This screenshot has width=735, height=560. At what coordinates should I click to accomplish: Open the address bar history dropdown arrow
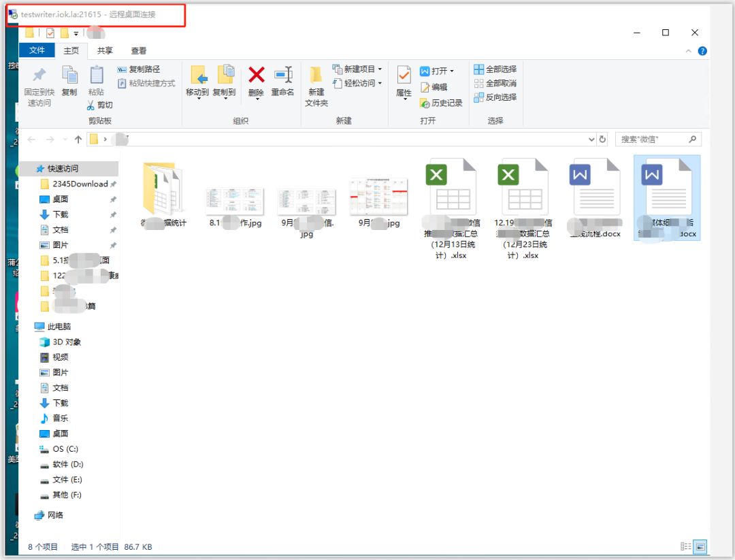point(591,139)
